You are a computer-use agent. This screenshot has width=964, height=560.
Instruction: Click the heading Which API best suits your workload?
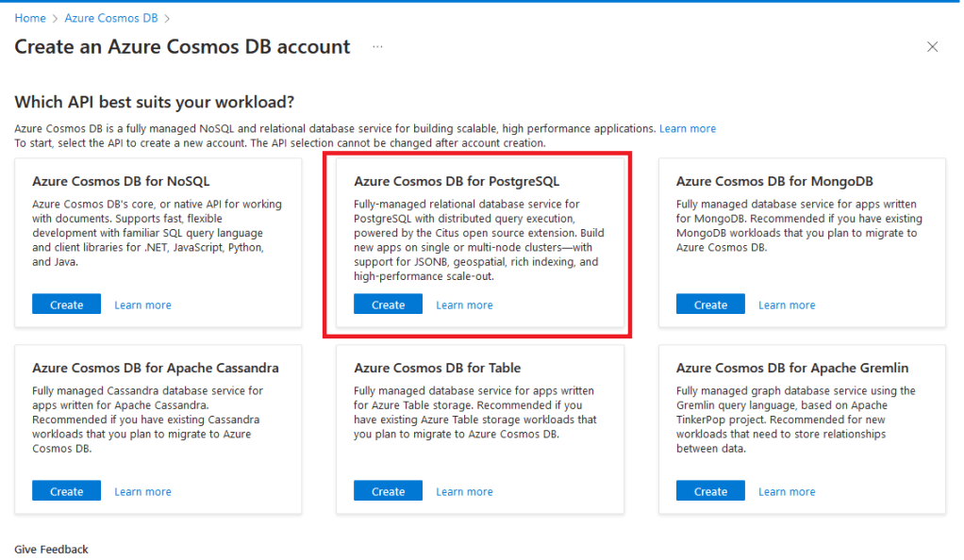tap(155, 102)
